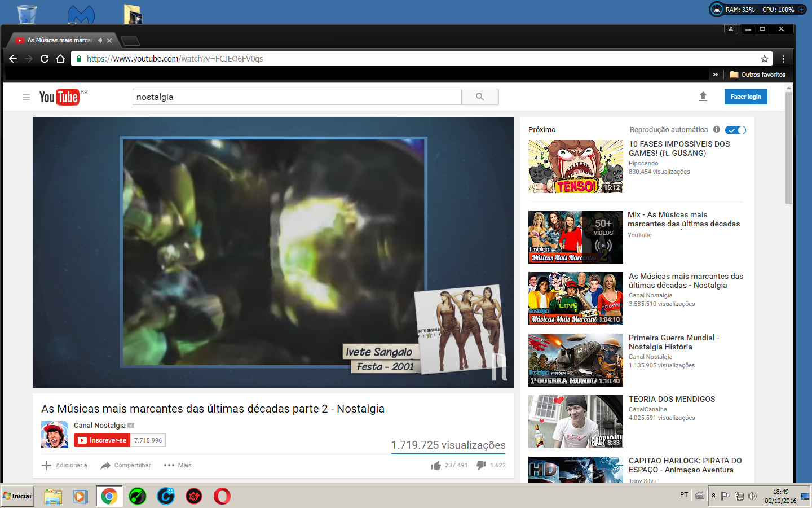Screen dimensions: 812x508
Task: Open the taskbar clock showing 18:49
Action: pyautogui.click(x=780, y=496)
